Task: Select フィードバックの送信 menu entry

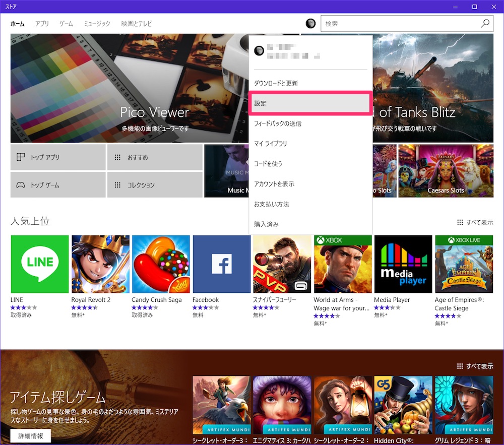Action: (310, 123)
